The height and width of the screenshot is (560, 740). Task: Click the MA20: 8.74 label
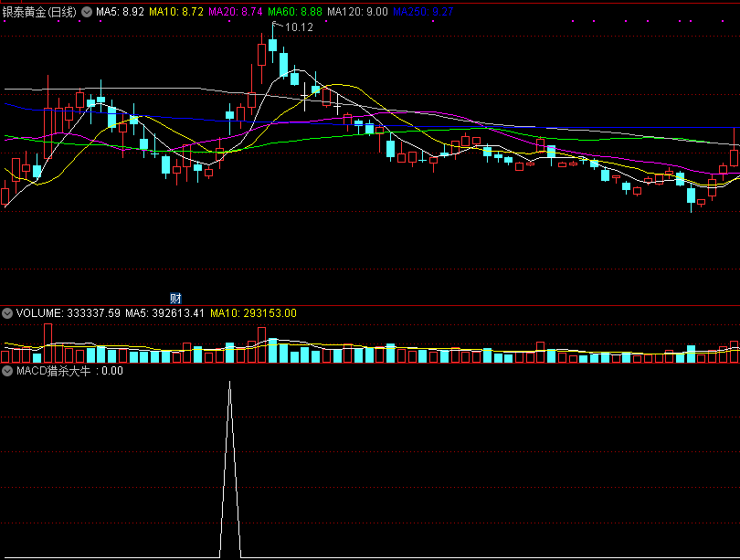pyautogui.click(x=236, y=12)
